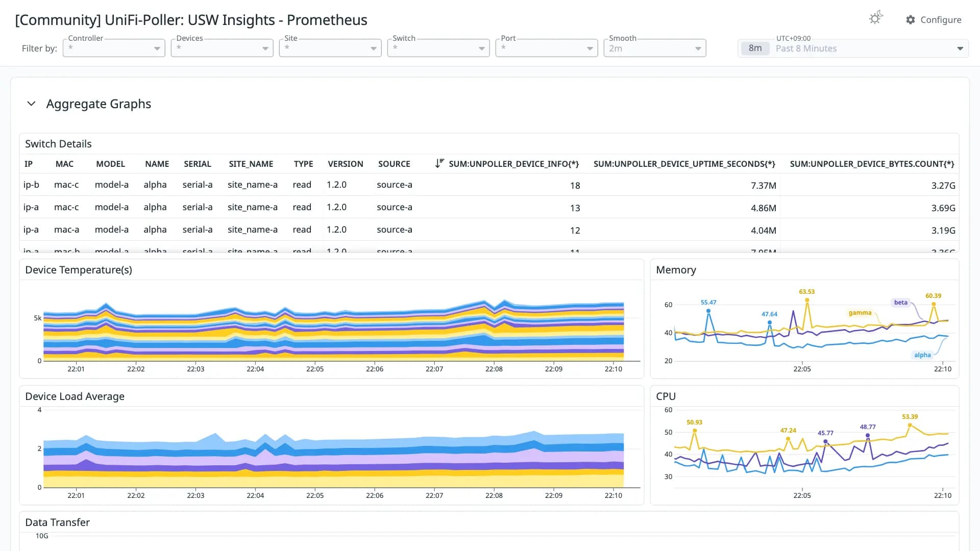Click the beta legend label in Memory graph

click(x=901, y=303)
